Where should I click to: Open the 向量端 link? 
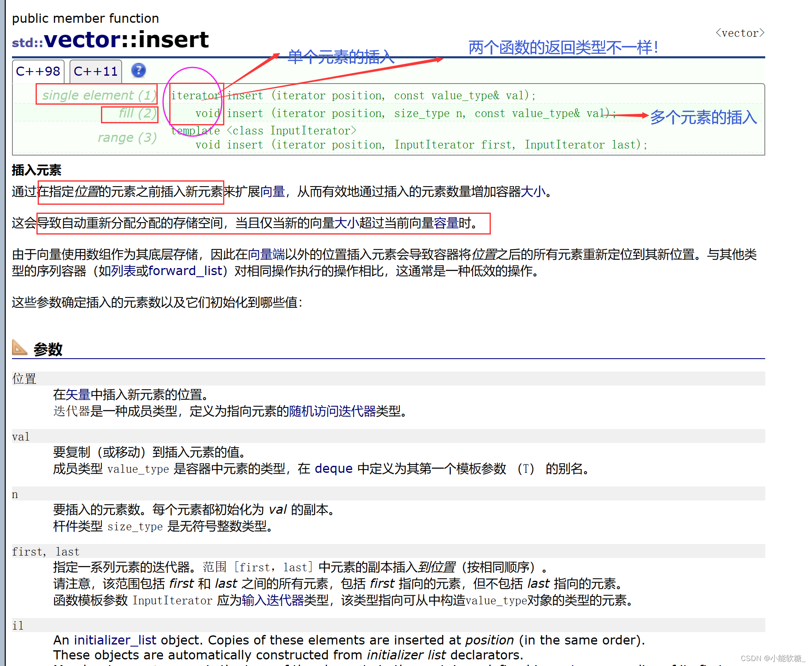click(266, 254)
